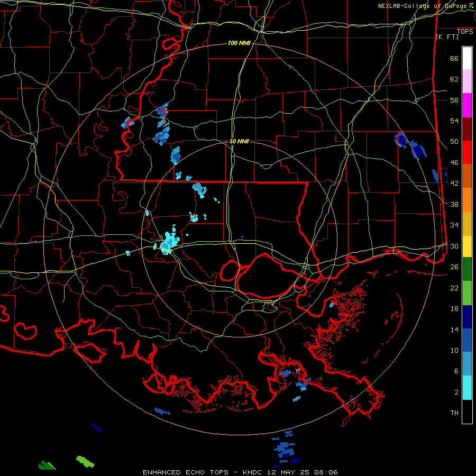Click the '50' legend value
Image resolution: width=476 pixels, height=476 pixels.
454,142
